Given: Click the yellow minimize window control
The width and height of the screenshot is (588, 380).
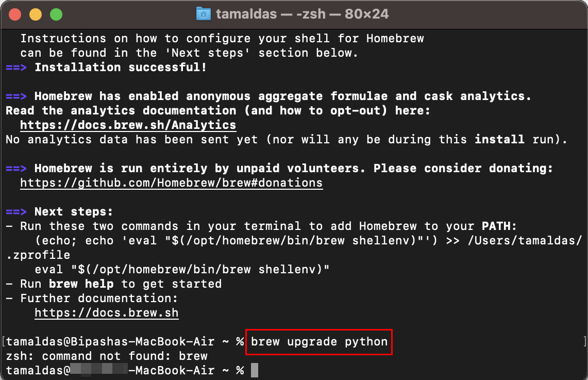Looking at the screenshot, I should [36, 14].
